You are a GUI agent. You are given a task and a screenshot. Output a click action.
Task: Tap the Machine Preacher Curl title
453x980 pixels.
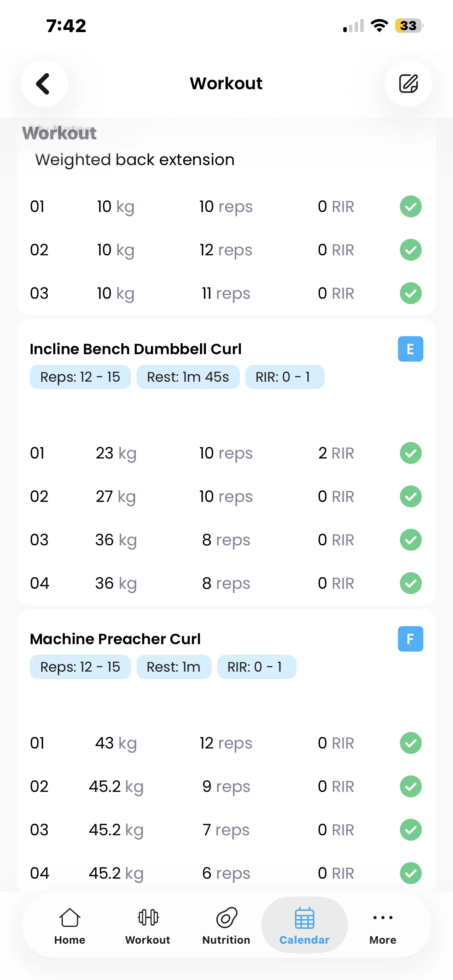pos(115,639)
